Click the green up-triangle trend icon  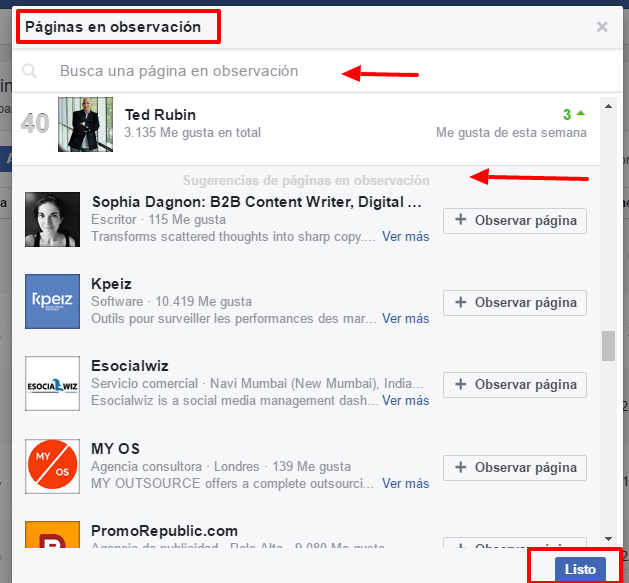tap(580, 114)
